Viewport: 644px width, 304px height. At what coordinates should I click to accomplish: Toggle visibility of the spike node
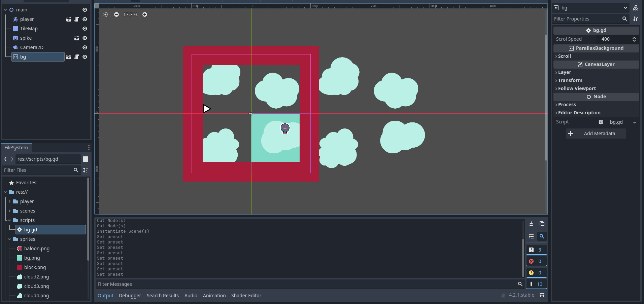tap(84, 38)
